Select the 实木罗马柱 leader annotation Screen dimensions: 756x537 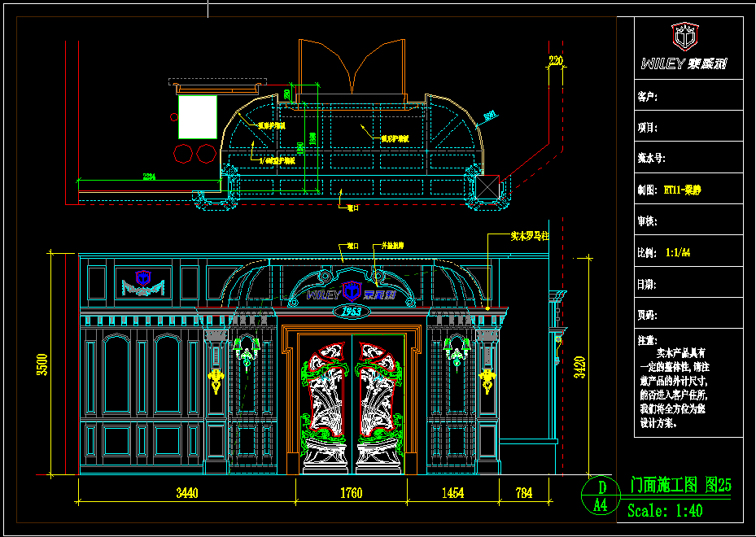(x=530, y=237)
